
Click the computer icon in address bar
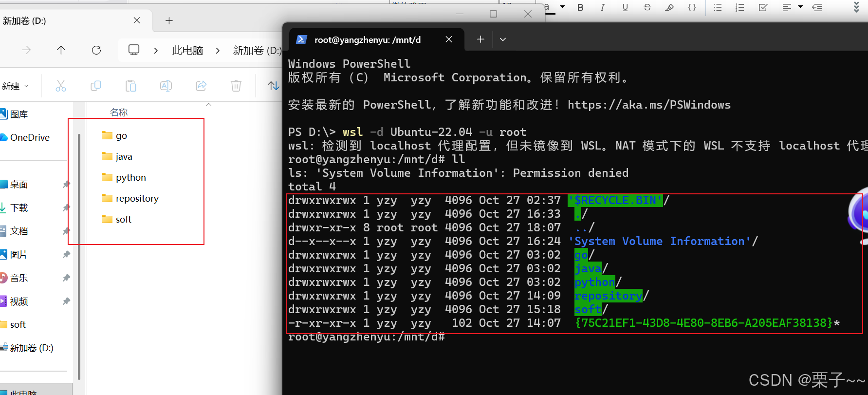[x=134, y=50]
